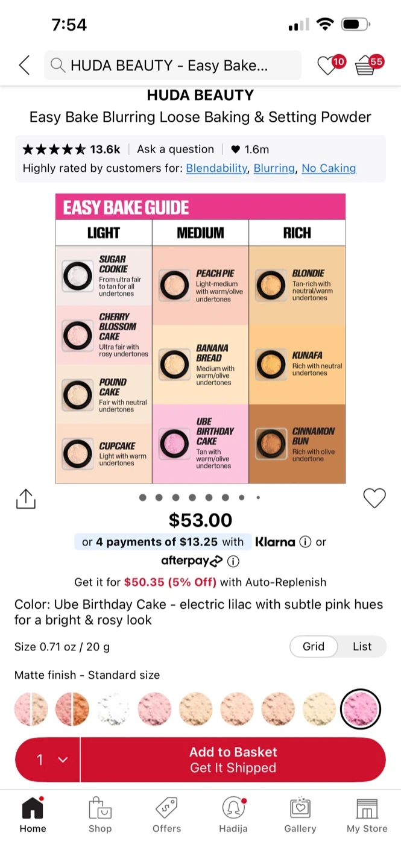Tap the search field
401x868 pixels.
pos(172,65)
